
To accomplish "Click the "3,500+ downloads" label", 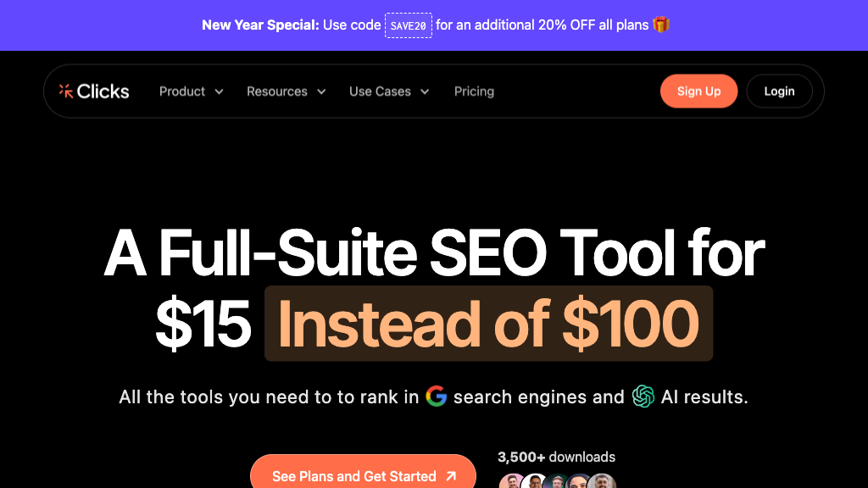I will 556,457.
